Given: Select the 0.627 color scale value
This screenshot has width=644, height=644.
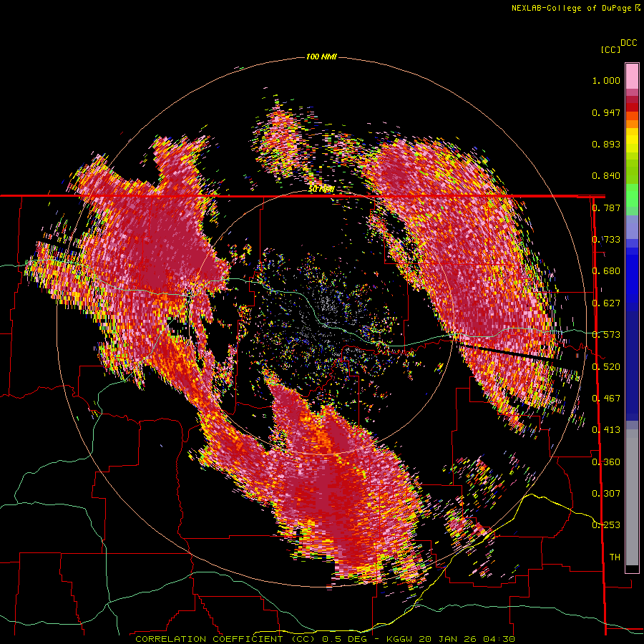Looking at the screenshot, I should 606,303.
